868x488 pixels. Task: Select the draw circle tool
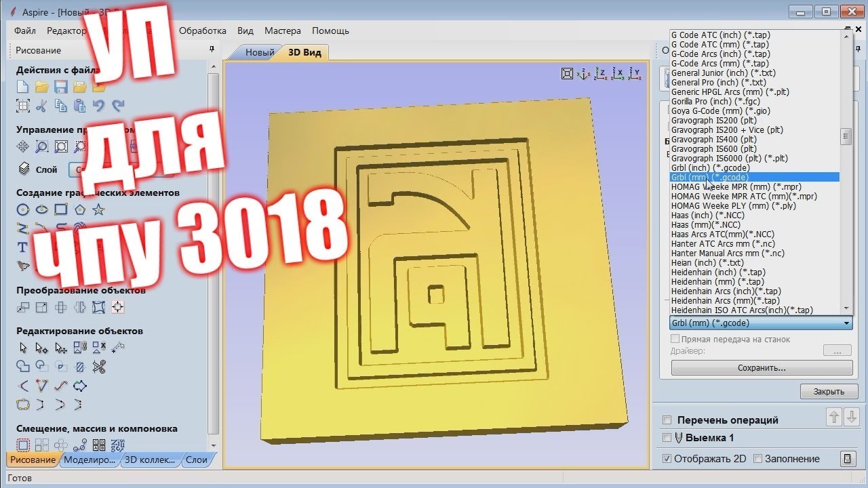point(22,209)
